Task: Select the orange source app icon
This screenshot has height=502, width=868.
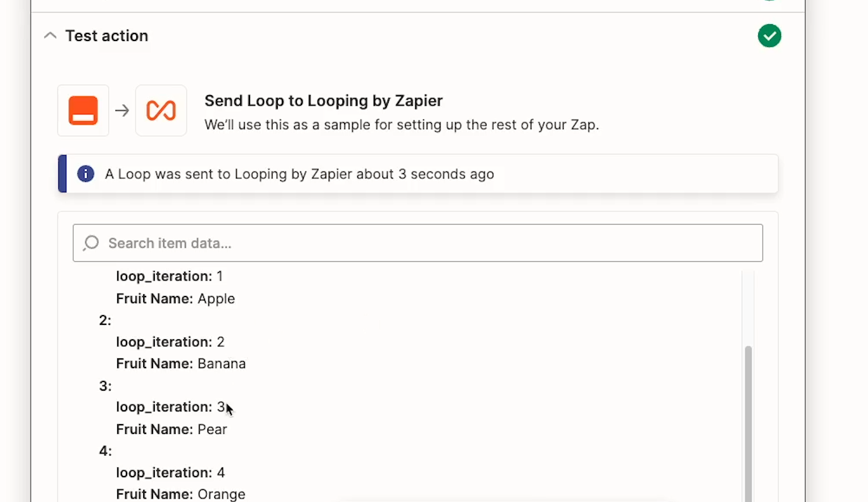Action: point(83,110)
